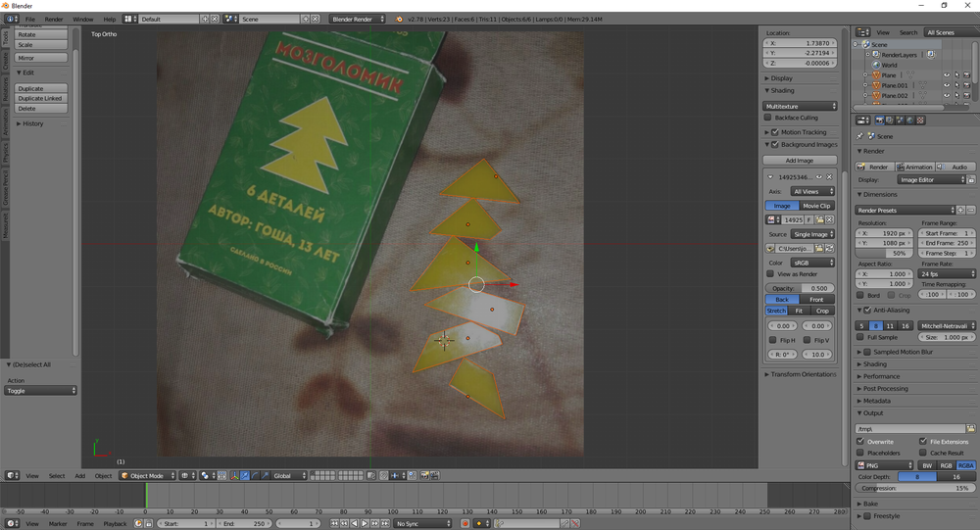980x530 pixels.
Task: Open the PNG file format dropdown
Action: click(884, 465)
